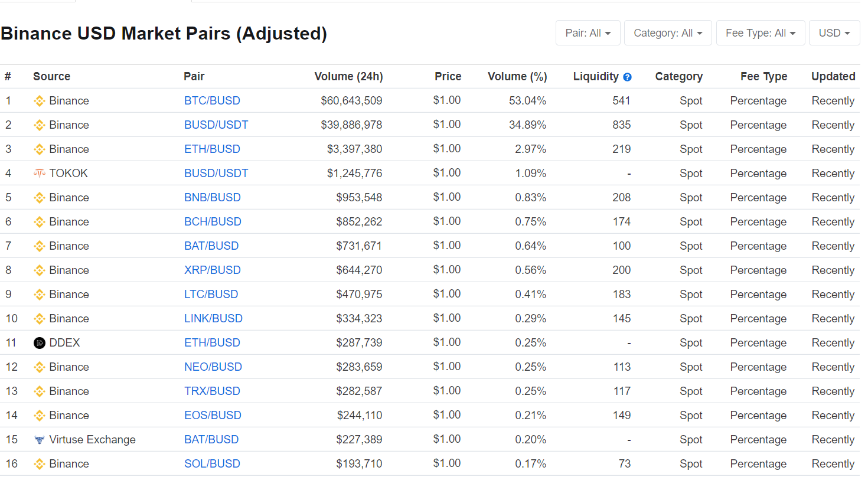Sort by Source column header
The width and height of the screenshot is (868, 477).
coord(51,77)
